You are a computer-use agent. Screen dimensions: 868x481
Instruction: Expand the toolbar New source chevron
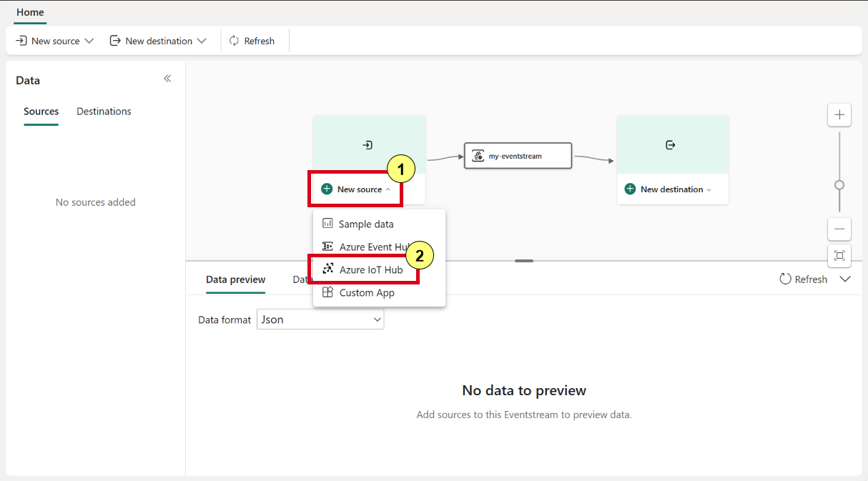pos(89,41)
